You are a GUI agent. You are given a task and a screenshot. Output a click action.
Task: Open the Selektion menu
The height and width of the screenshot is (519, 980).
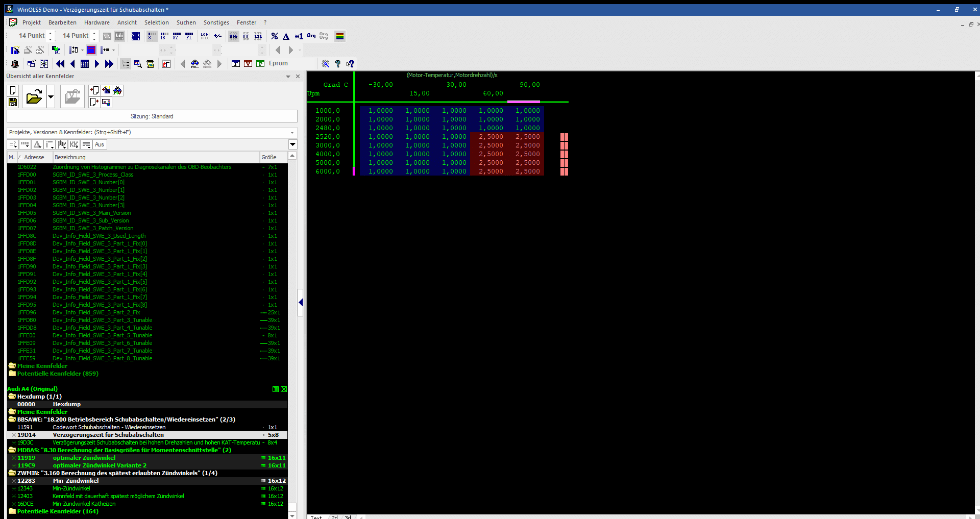click(x=156, y=22)
